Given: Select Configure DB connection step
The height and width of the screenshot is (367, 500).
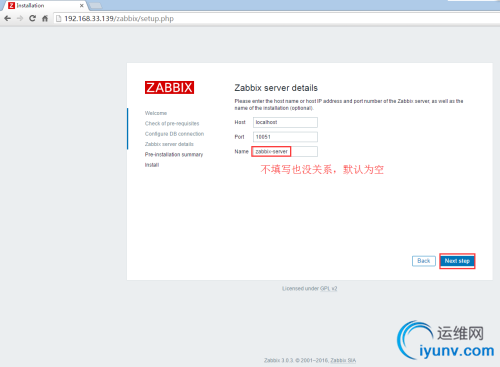Looking at the screenshot, I should click(x=174, y=134).
